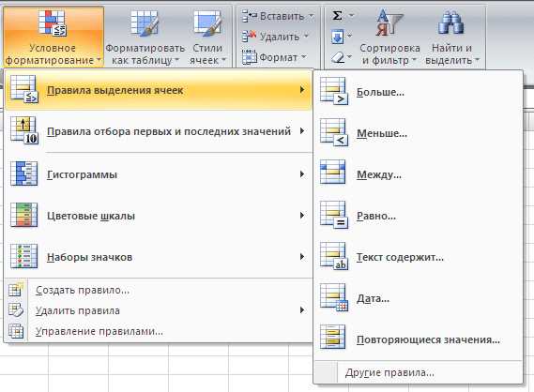
Task: Open the AutoSum dropdown arrow
Action: [351, 16]
